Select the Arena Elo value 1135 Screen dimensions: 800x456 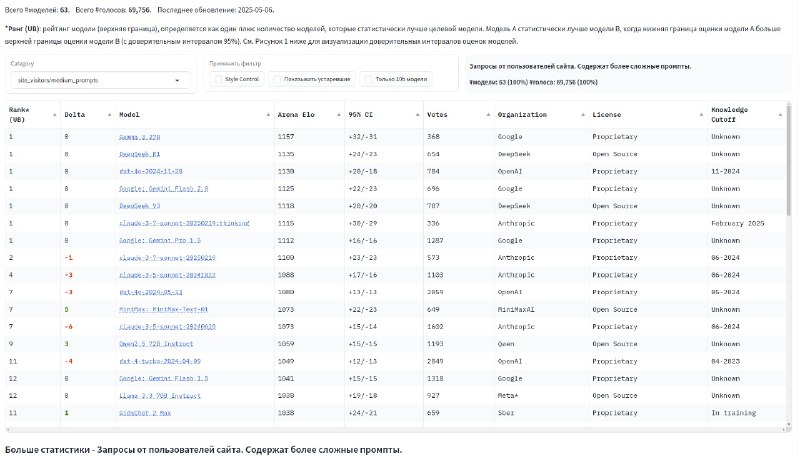(286, 154)
